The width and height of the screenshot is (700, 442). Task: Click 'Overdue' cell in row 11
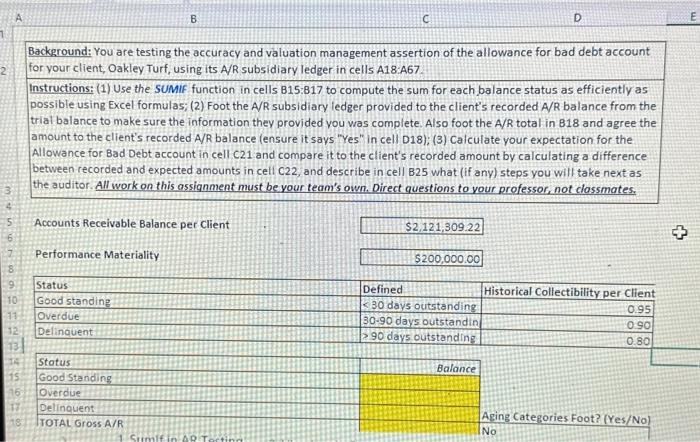(197, 316)
